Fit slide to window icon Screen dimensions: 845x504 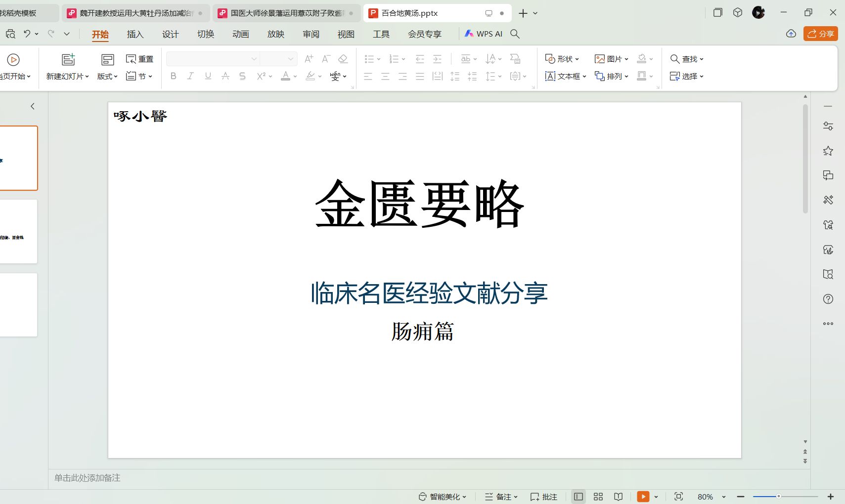point(678,497)
